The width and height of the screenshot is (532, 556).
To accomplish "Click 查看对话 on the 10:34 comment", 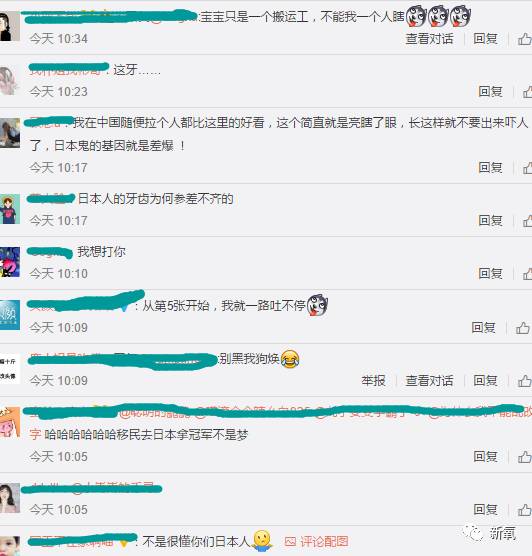I will pos(430,39).
